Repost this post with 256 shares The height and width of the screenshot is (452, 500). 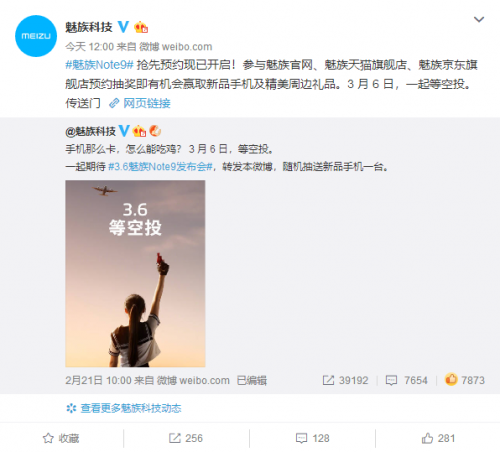point(186,438)
